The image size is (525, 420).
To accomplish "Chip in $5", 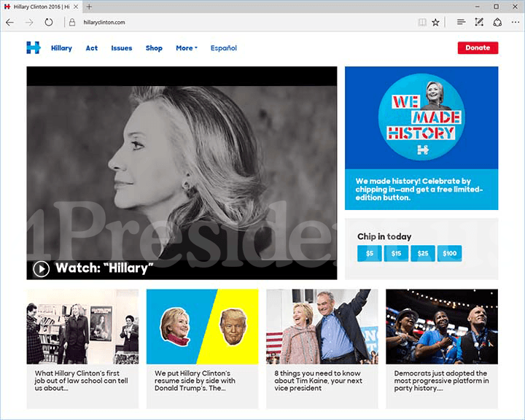I will (x=369, y=253).
